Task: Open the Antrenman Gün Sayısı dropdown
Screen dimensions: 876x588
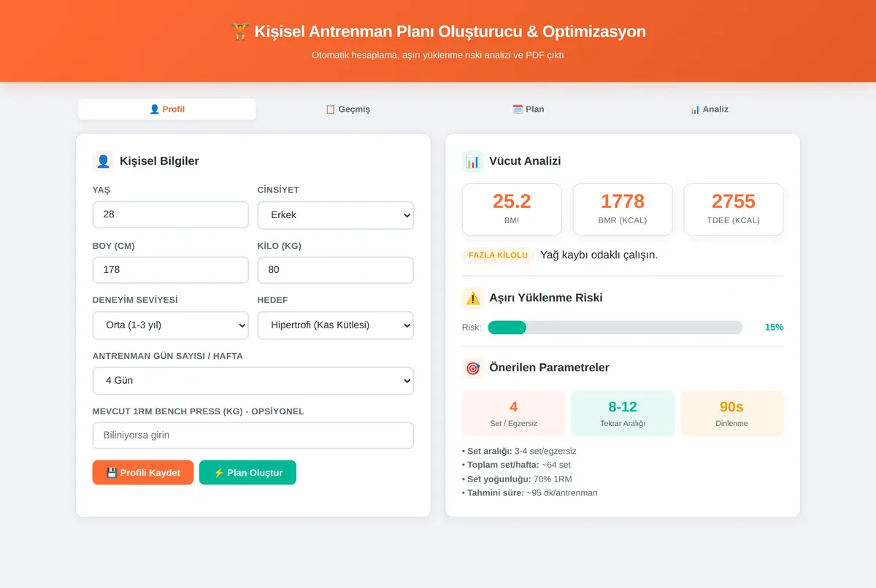Action: 253,381
